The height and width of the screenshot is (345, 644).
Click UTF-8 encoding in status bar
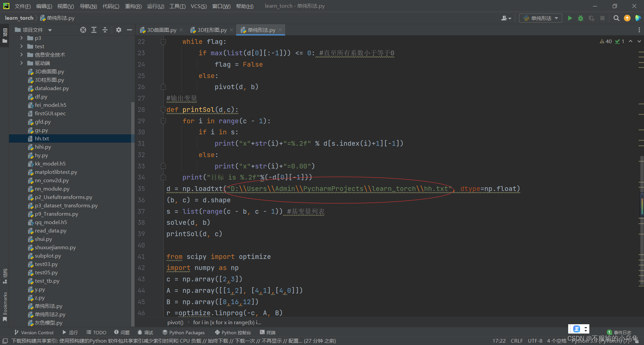click(x=535, y=341)
